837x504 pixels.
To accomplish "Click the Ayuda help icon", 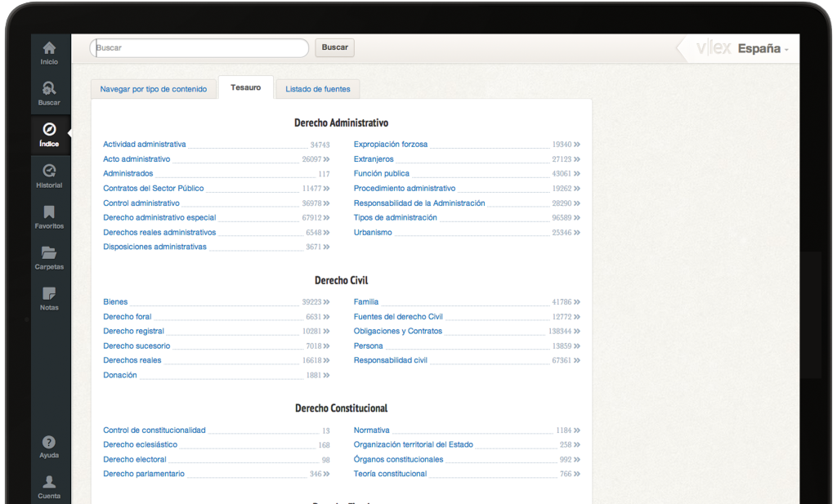I will 49,442.
